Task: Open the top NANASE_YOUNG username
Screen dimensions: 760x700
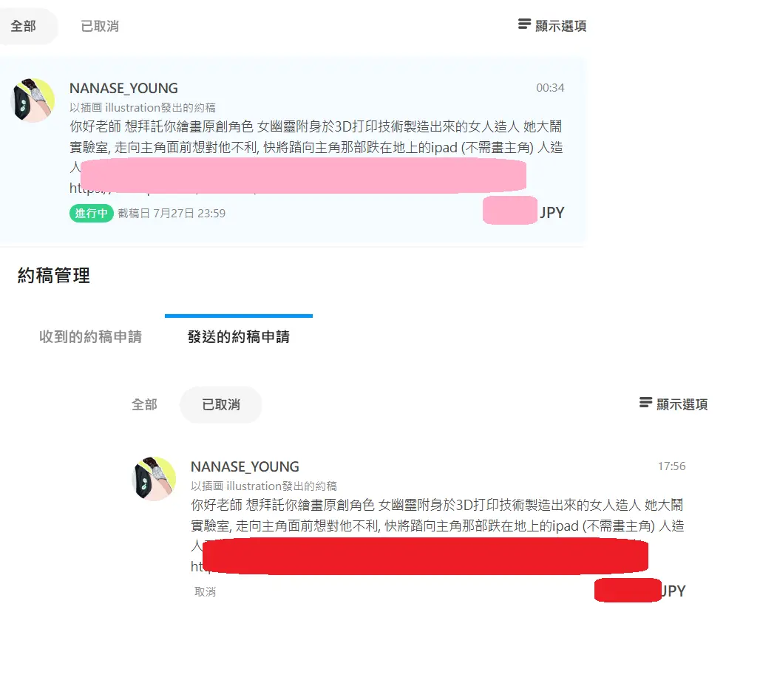Action: (x=123, y=88)
